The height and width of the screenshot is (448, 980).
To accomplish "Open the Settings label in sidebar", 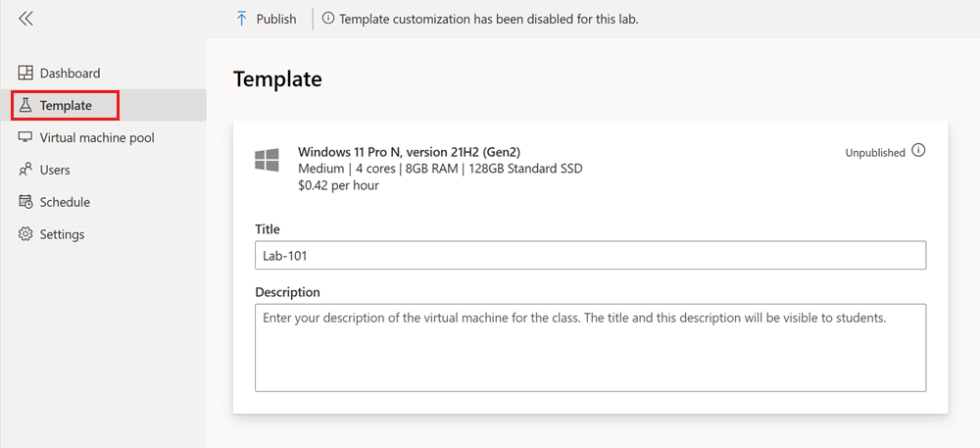I will 62,234.
